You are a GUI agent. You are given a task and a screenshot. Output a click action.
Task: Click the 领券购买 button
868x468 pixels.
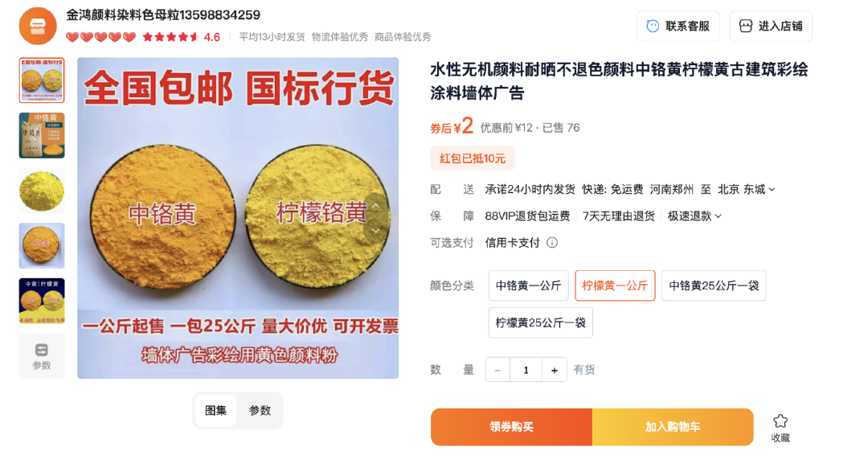pos(511,427)
